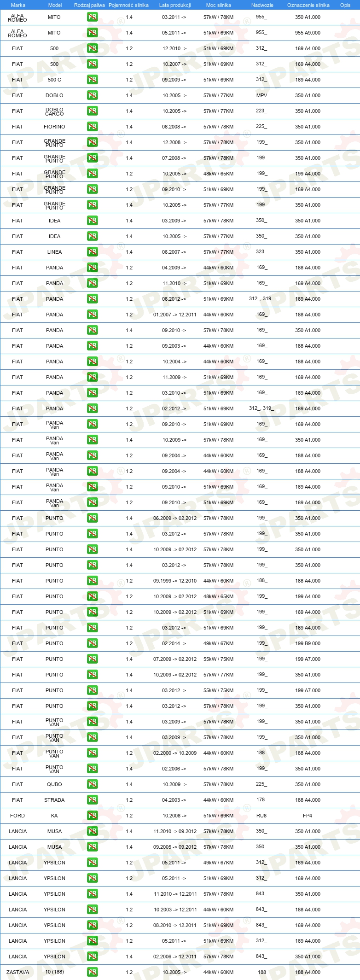Click the ZASTAVA brand cell
The height and width of the screenshot is (980, 360).
(x=17, y=972)
